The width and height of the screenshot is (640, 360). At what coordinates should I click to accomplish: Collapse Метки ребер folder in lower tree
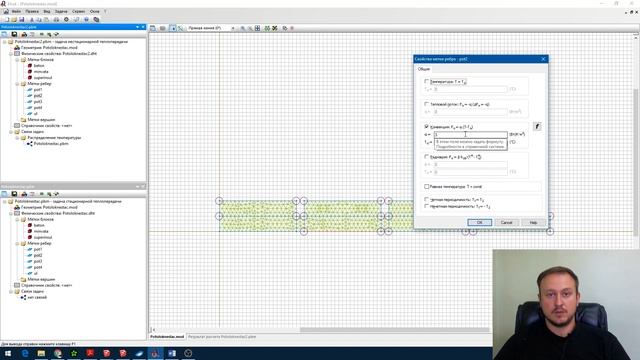[18, 243]
